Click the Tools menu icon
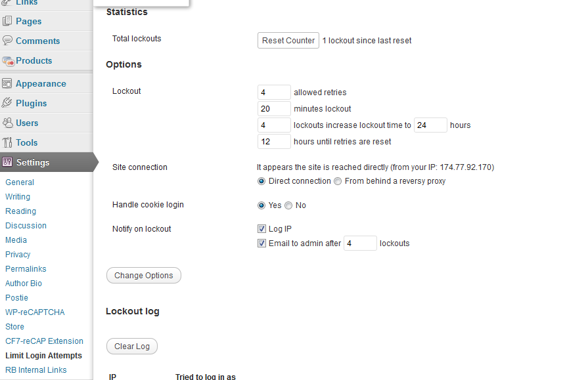Viewport: 588px width, 380px height. [x=7, y=142]
